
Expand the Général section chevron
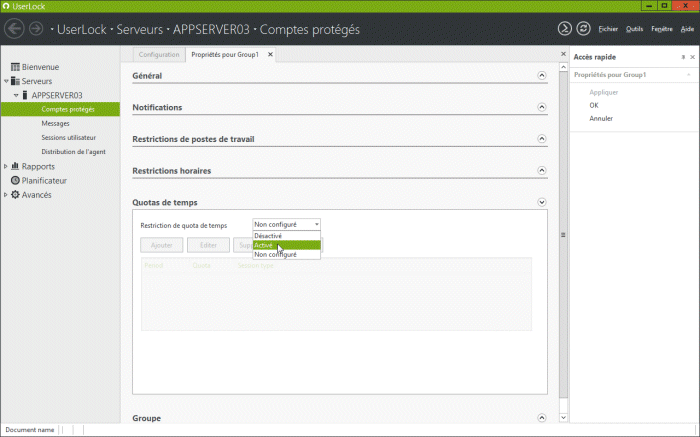(x=542, y=75)
